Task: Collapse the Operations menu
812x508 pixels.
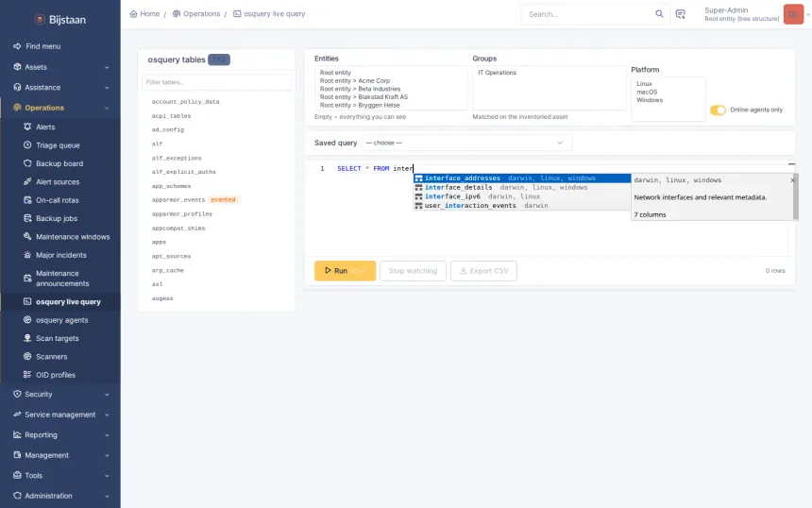Action: (x=107, y=108)
